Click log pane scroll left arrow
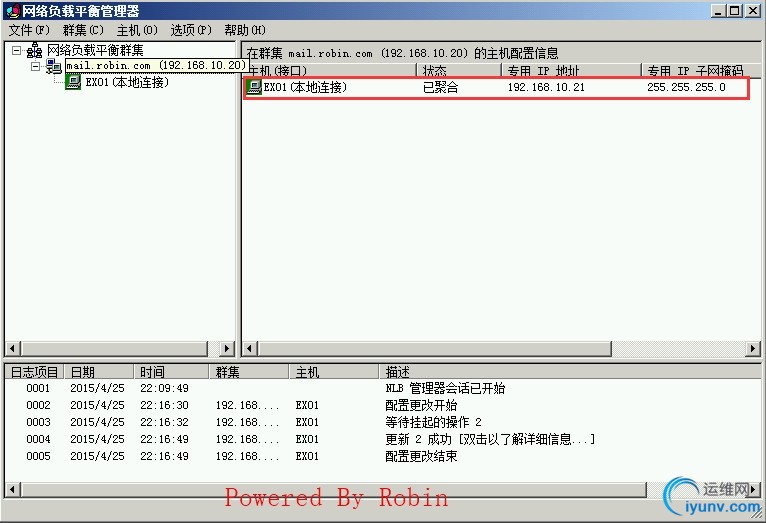Image resolution: width=766 pixels, height=523 pixels. [x=12, y=489]
